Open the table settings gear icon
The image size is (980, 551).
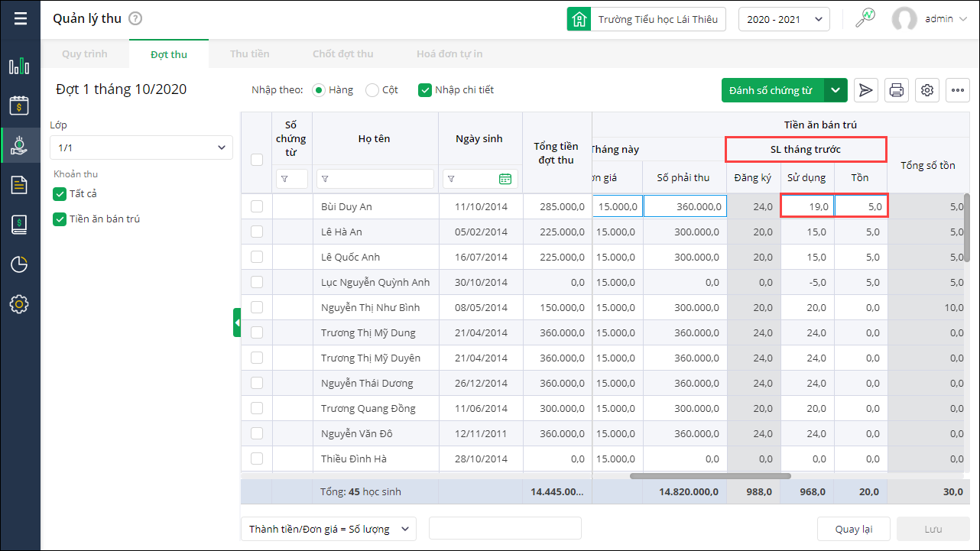927,90
